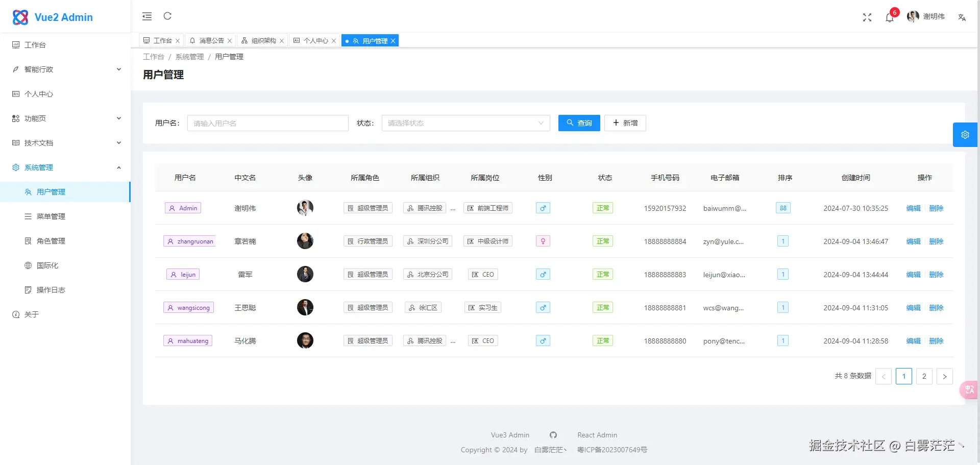Image resolution: width=980 pixels, height=465 pixels.
Task: Open 关于 in the sidebar
Action: pyautogui.click(x=65, y=314)
